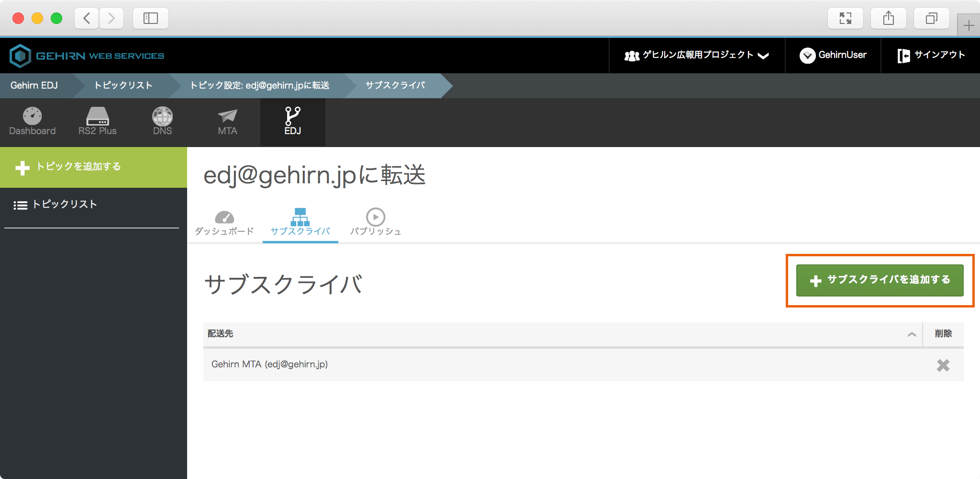Screen dimensions: 980x479
Task: Sort the 配送先 column with the arrow
Action: 912,334
